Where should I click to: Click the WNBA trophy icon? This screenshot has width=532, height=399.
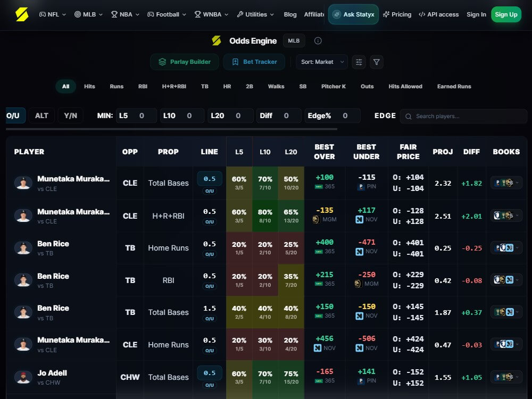[x=197, y=14]
